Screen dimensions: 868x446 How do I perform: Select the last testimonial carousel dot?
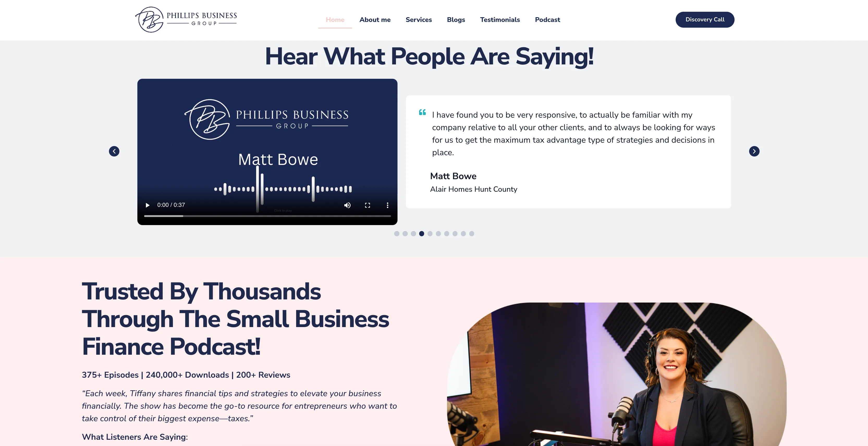pos(472,234)
